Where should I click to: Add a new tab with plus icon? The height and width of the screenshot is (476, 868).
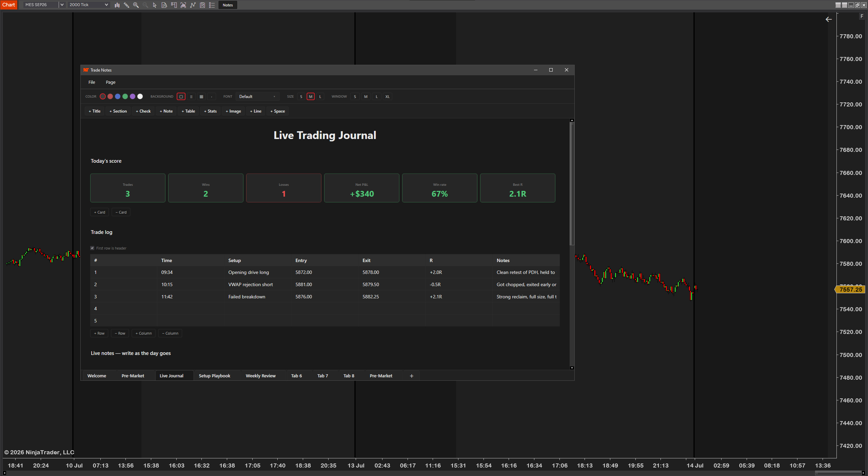click(412, 376)
